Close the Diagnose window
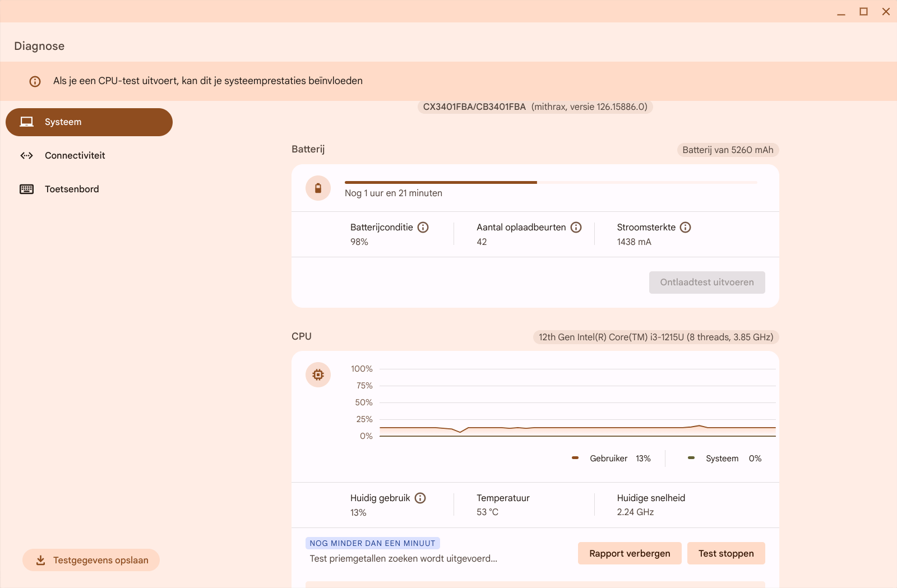Viewport: 897px width, 588px height. coord(886,12)
